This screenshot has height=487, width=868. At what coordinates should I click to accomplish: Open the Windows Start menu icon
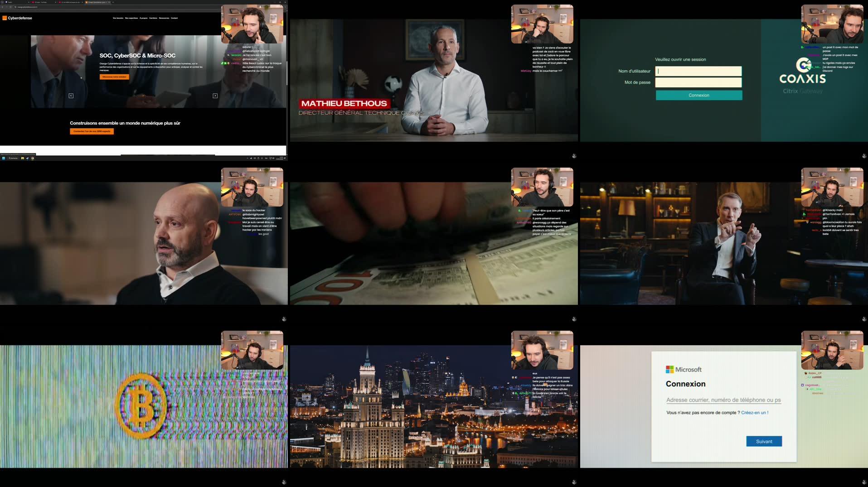(x=4, y=158)
